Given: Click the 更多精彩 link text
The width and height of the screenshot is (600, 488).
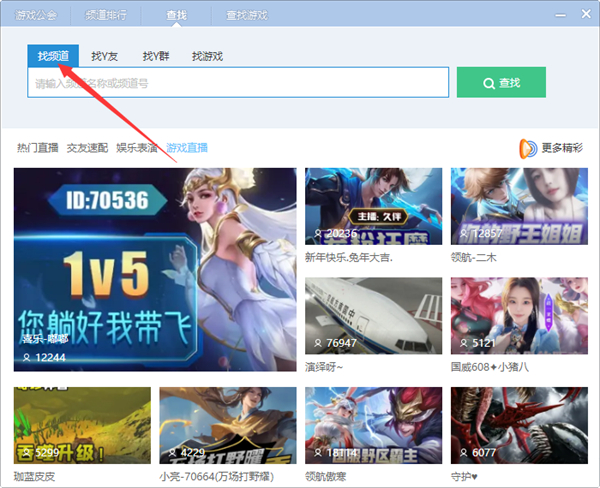Looking at the screenshot, I should coord(562,148).
